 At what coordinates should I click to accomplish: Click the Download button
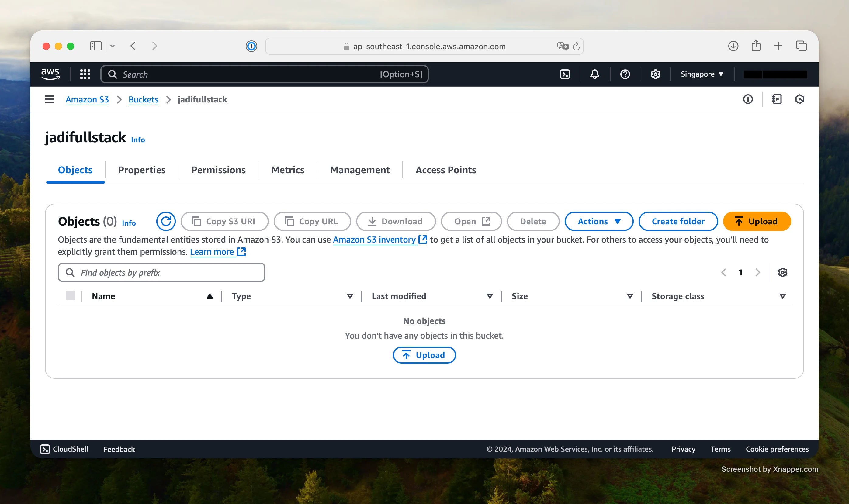396,221
